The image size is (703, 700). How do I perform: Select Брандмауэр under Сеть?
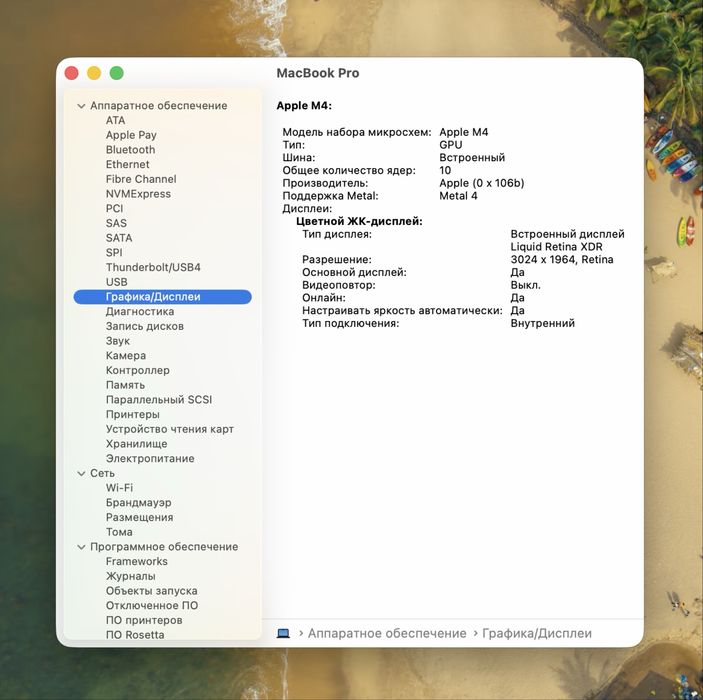pos(139,503)
